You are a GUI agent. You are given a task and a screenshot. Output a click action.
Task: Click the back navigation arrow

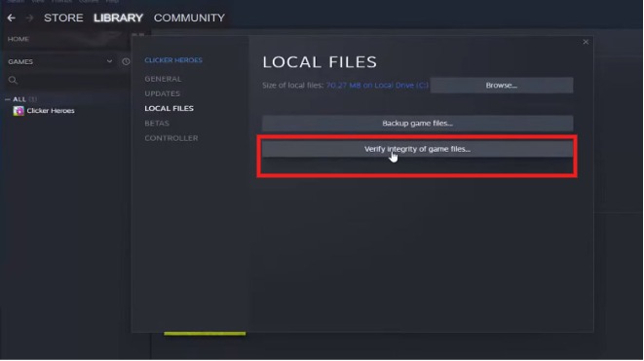coord(11,18)
